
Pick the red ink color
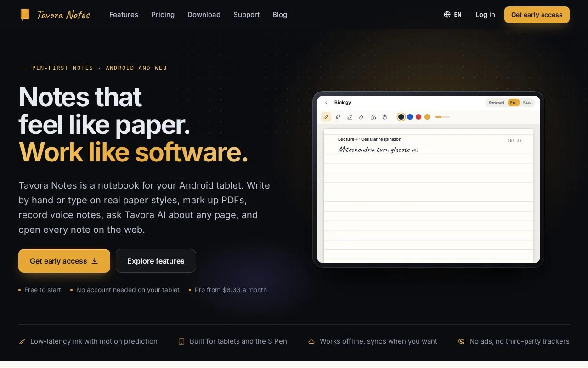[x=418, y=117]
